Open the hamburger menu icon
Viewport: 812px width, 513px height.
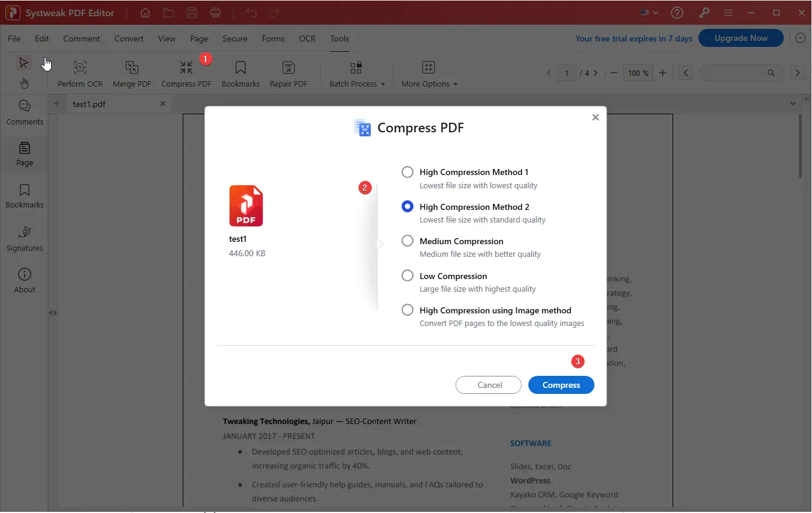pos(728,13)
